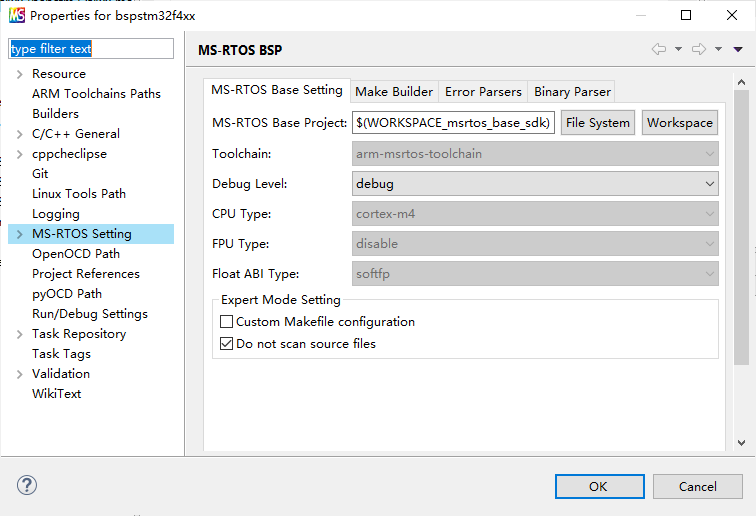Viewport: 756px width, 516px height.
Task: Open the Debug Level dropdown
Action: [x=536, y=184]
